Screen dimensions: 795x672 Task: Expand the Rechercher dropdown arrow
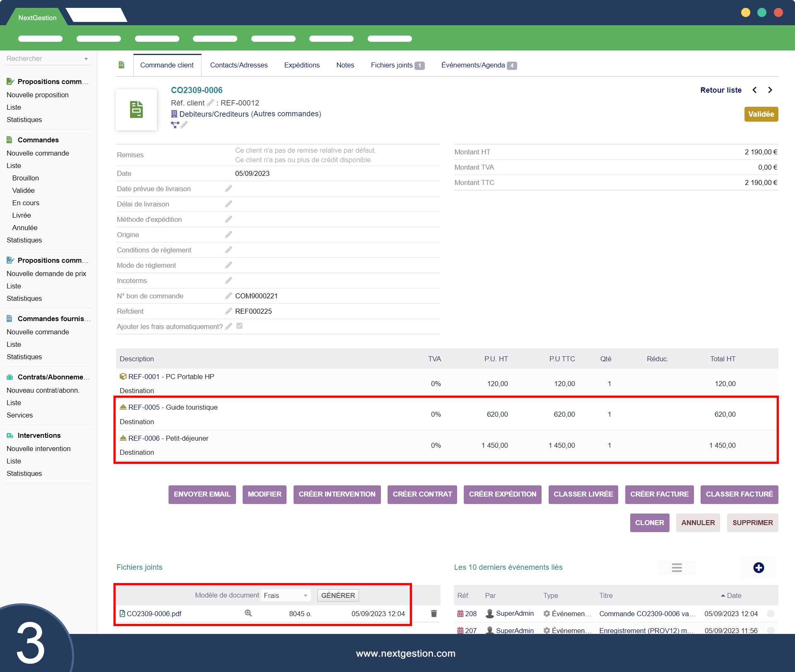click(x=86, y=59)
